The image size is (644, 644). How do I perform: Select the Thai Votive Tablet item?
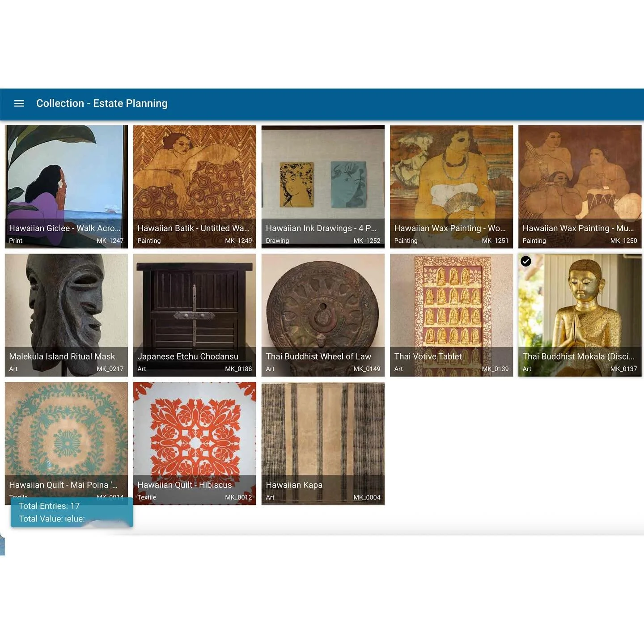coord(451,315)
